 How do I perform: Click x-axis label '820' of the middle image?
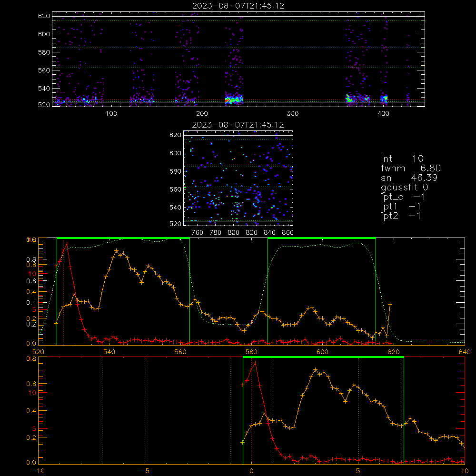252,232
